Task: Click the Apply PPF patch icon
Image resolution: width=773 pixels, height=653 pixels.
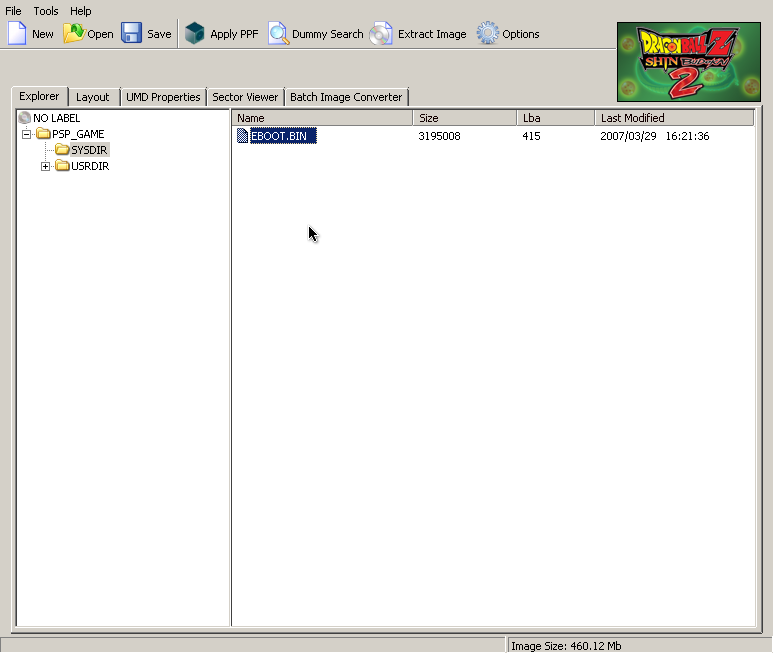Action: (195, 33)
